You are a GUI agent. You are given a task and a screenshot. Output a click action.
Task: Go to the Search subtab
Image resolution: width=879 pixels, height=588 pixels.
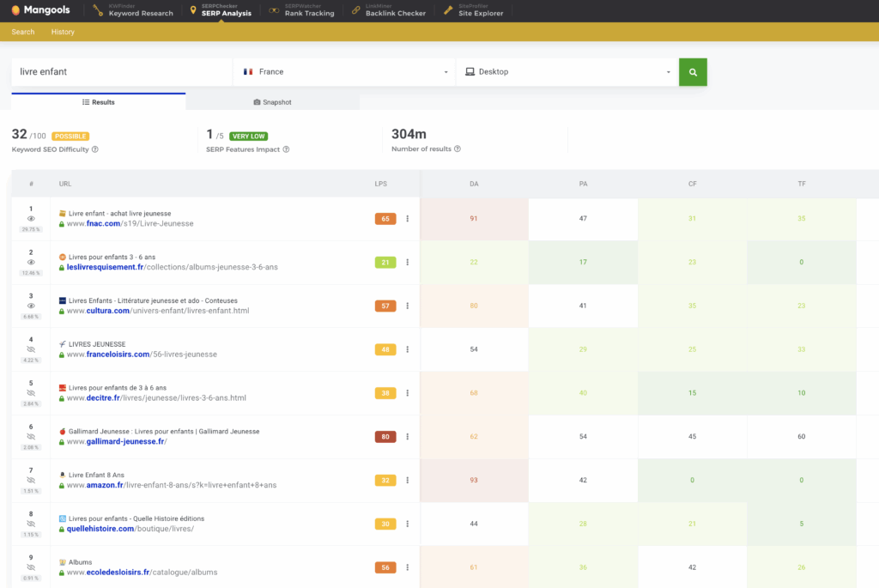23,32
